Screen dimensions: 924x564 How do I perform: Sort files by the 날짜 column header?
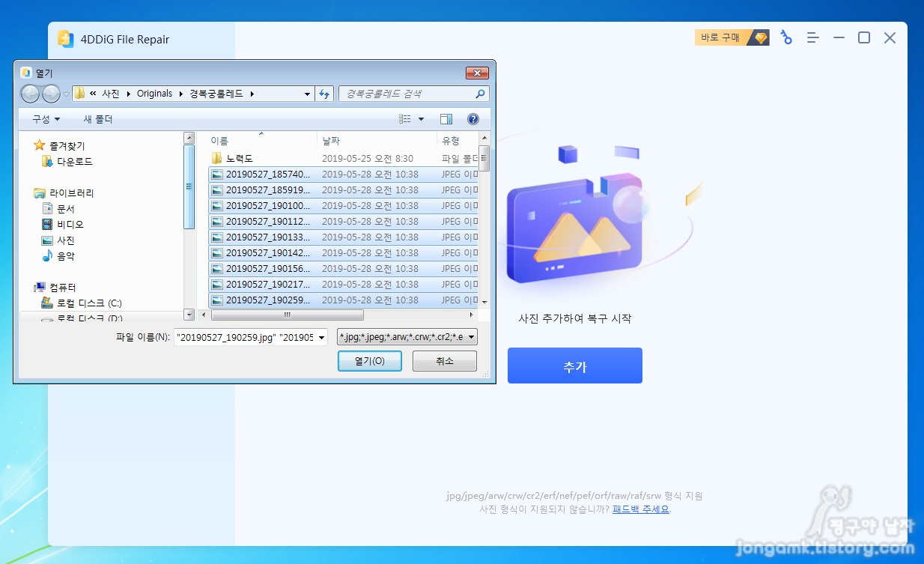click(377, 140)
